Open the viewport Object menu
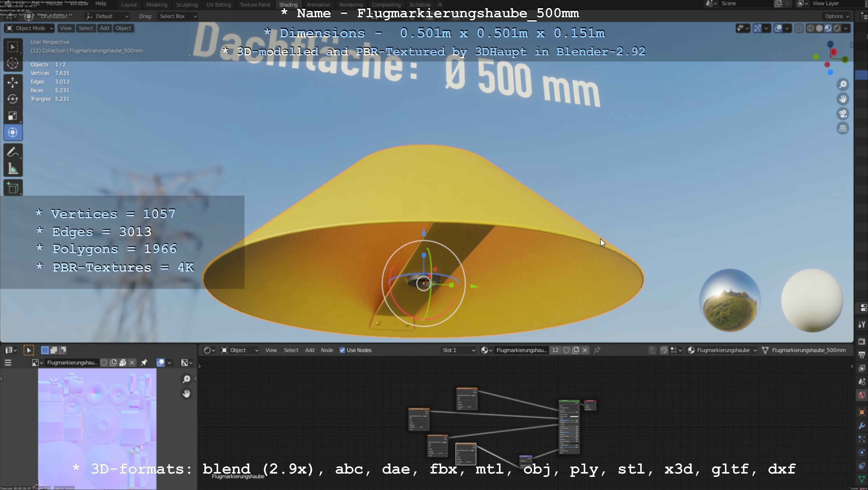The height and width of the screenshot is (490, 868). point(123,28)
